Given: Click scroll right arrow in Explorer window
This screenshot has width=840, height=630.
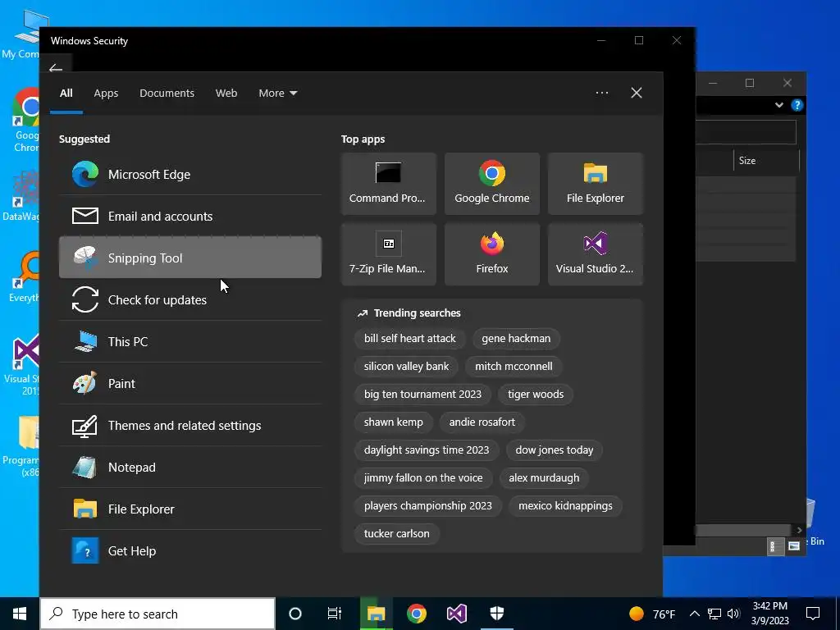Looking at the screenshot, I should pos(799,530).
